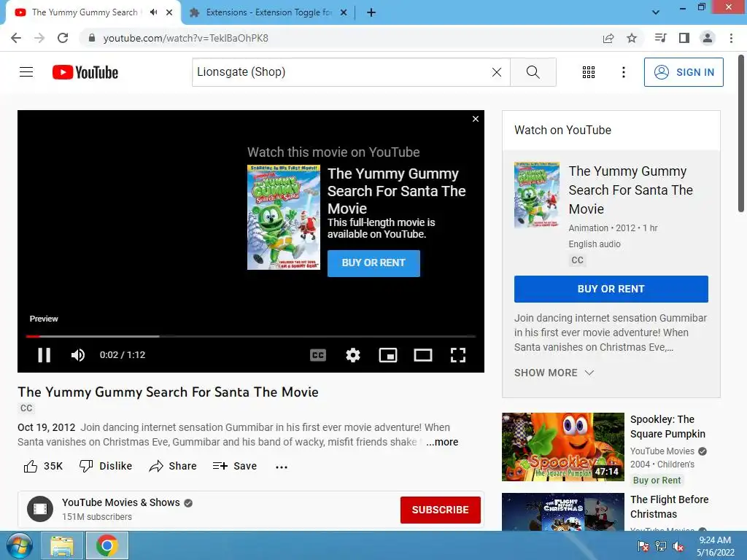Go back in browser history

coord(16,38)
